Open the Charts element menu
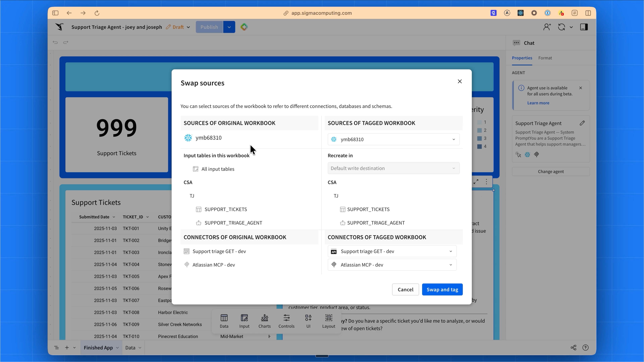Screen dimensions: 644x362 point(264,321)
